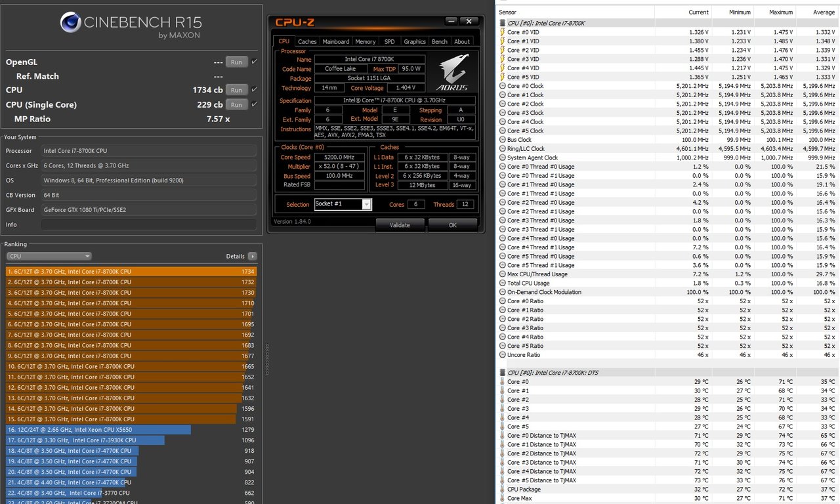Click the clock icon beside Core #0 Clock
The image size is (840, 504).
coord(503,86)
